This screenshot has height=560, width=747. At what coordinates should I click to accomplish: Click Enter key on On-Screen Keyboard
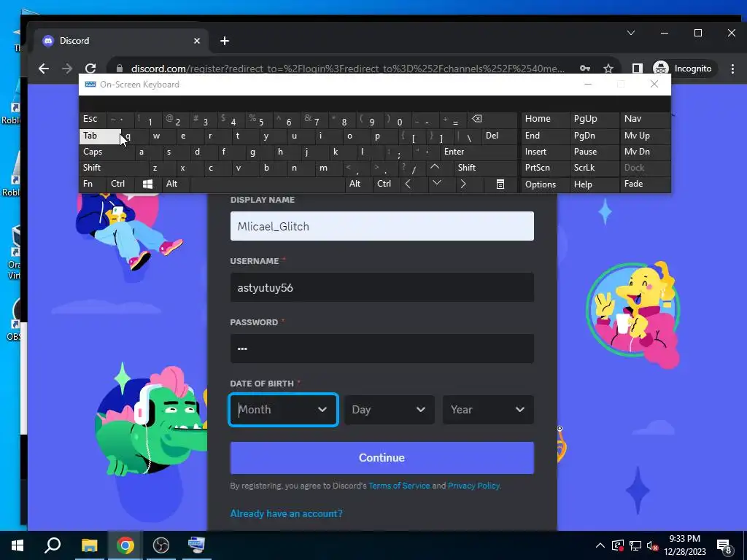pos(478,152)
